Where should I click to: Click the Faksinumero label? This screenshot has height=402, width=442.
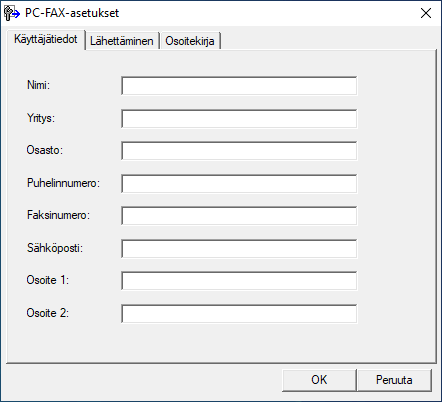(58, 215)
